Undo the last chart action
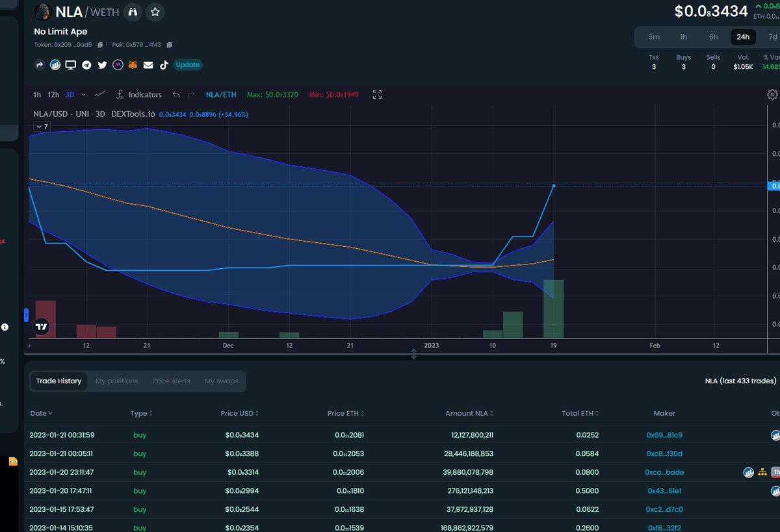 click(176, 95)
